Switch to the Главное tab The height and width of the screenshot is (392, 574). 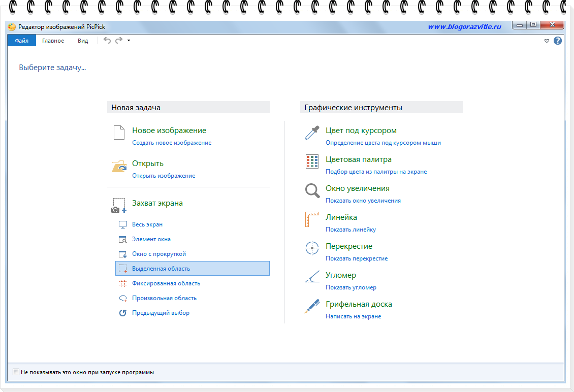pyautogui.click(x=53, y=41)
